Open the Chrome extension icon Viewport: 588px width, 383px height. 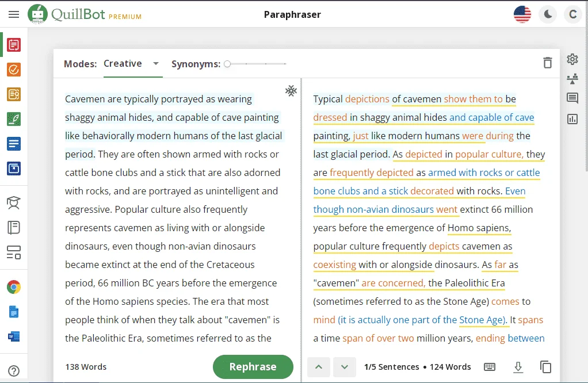coord(14,287)
